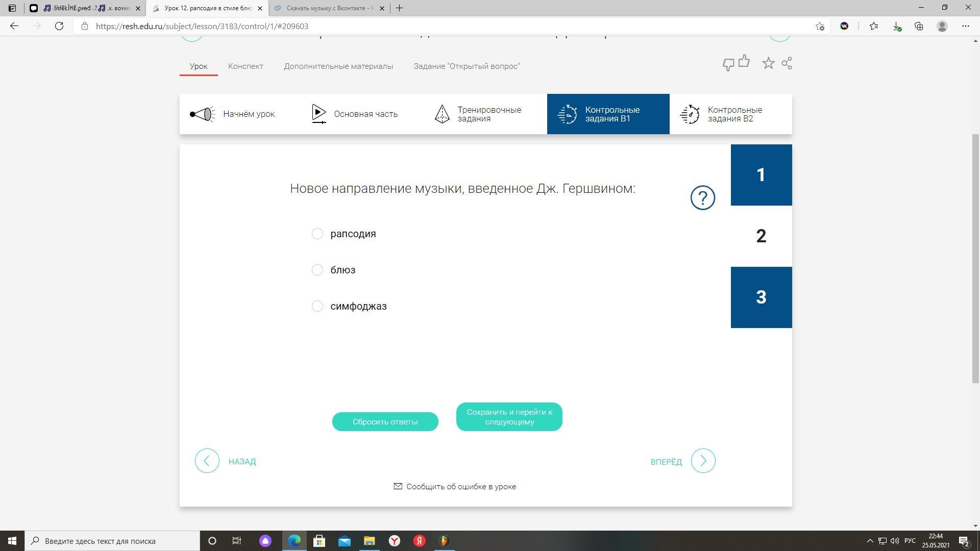Screen dimensions: 980x551
Task: Add lesson to favorites star icon
Action: point(768,63)
